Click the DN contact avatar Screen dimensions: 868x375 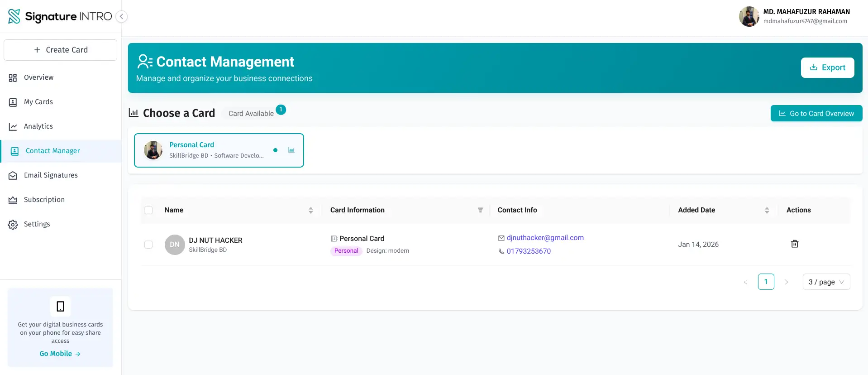click(x=174, y=245)
